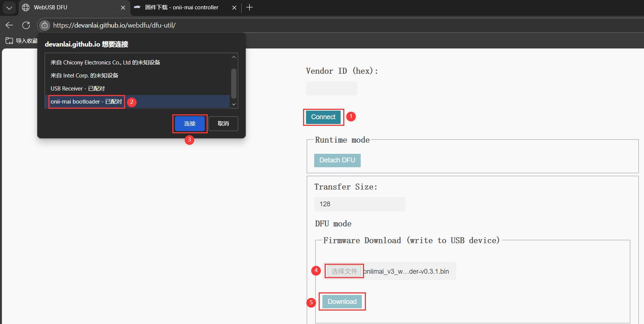
Task: Close the WebUSB DFU tab
Action: tap(123, 7)
